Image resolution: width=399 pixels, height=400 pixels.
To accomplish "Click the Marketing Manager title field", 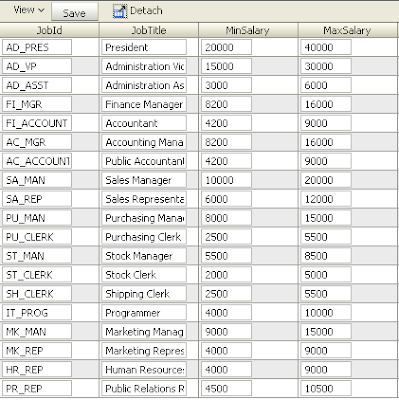I will pos(144,332).
